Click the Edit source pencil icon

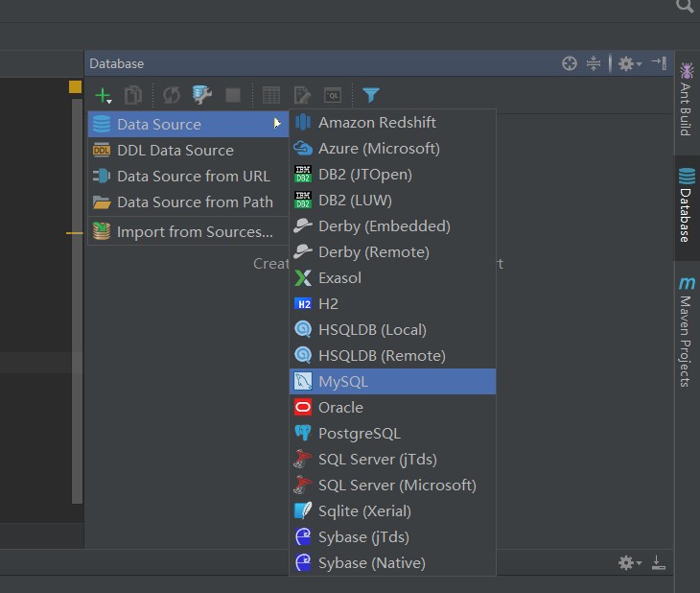pos(302,95)
